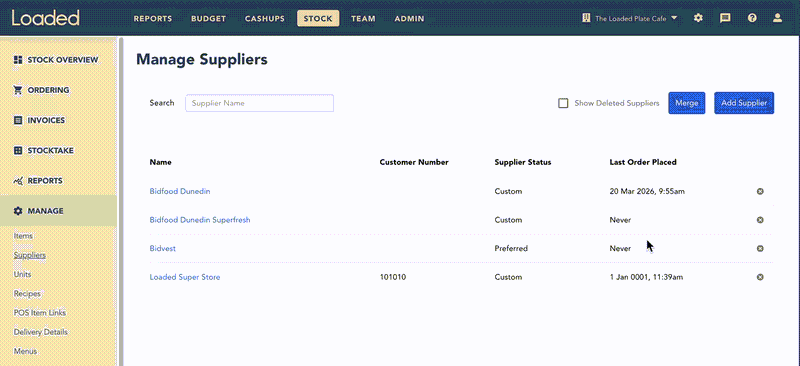Click the Loaded logo

click(46, 18)
